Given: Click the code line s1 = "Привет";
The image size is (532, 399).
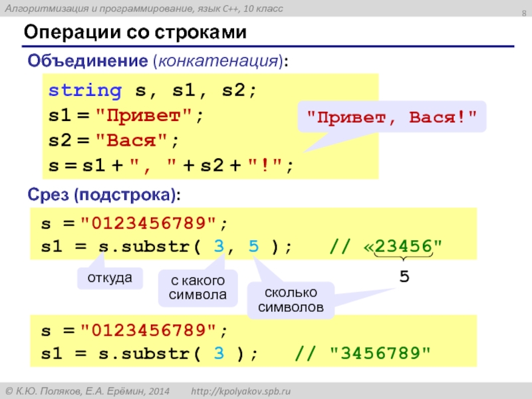Looking at the screenshot, I should (126, 116).
